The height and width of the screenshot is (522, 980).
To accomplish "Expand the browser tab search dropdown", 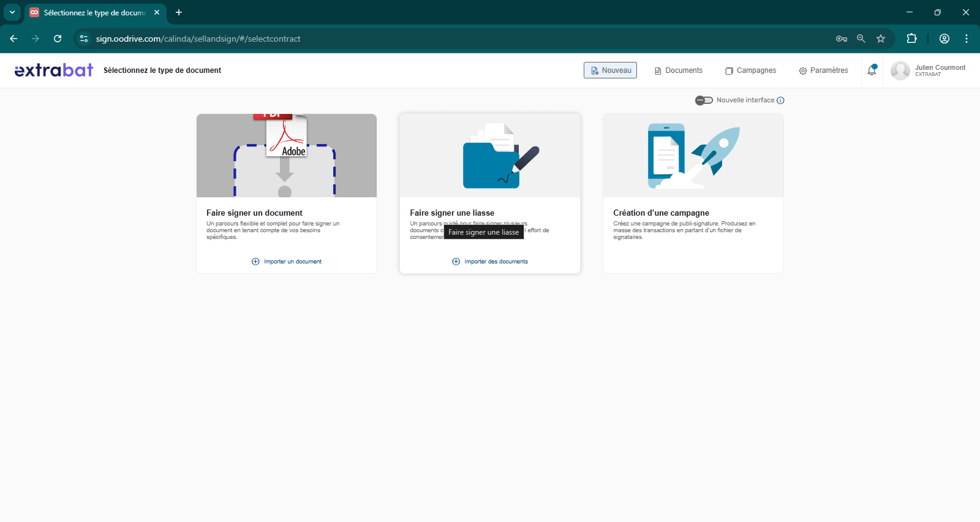I will pos(12,12).
